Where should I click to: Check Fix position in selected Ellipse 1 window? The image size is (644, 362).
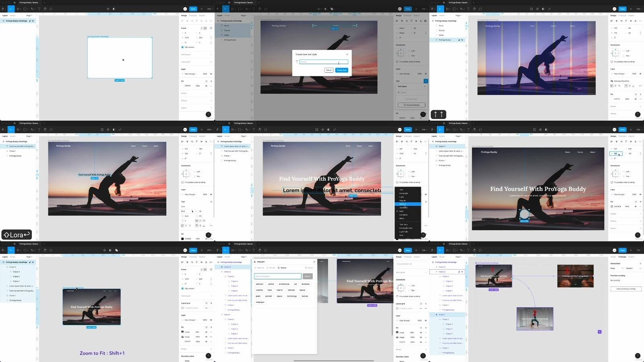tap(612, 182)
